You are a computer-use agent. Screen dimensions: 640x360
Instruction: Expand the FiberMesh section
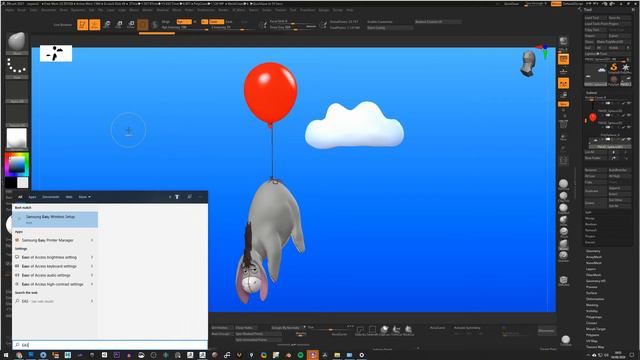tap(594, 275)
